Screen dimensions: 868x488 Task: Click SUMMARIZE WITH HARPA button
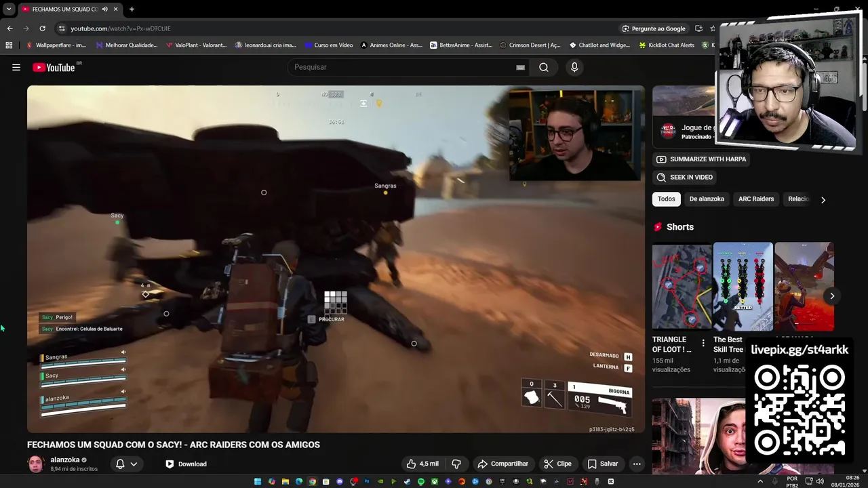click(x=701, y=159)
